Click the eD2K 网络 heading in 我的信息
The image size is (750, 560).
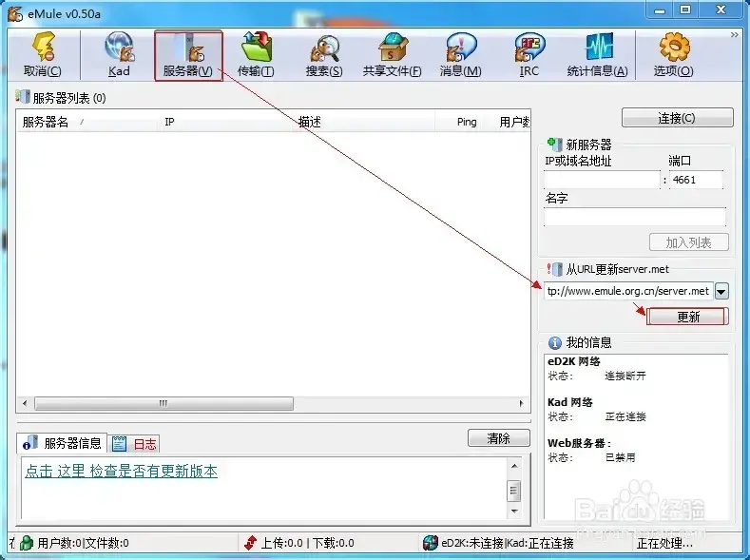[573, 361]
